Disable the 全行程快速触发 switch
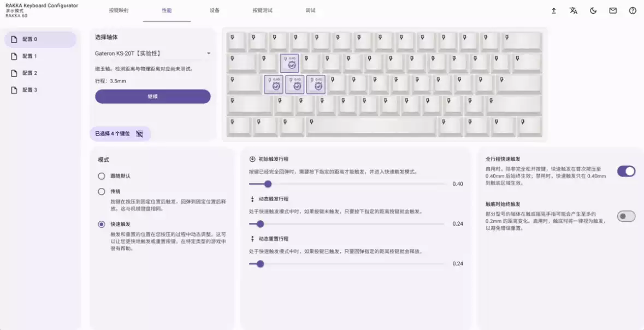The image size is (644, 330). click(x=626, y=171)
